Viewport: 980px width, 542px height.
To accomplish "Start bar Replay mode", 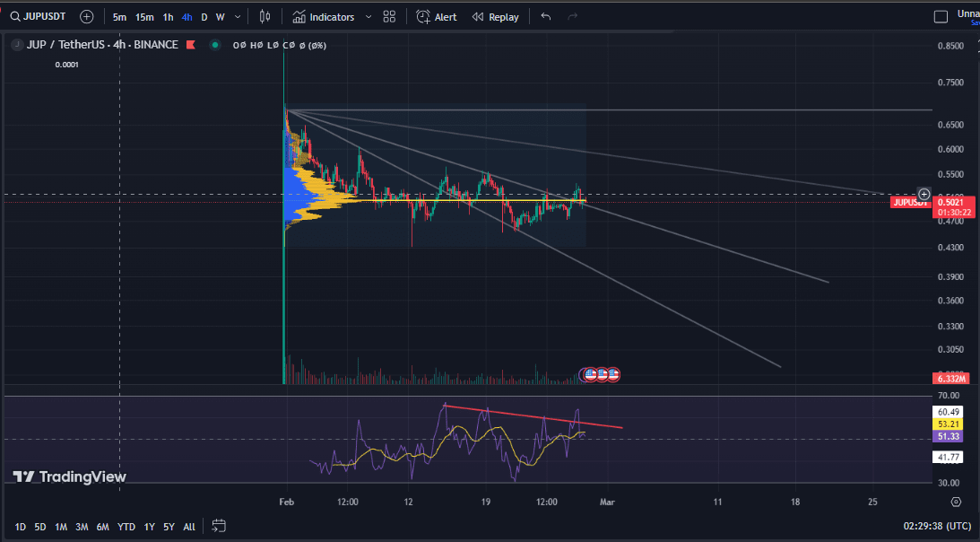I will point(494,15).
